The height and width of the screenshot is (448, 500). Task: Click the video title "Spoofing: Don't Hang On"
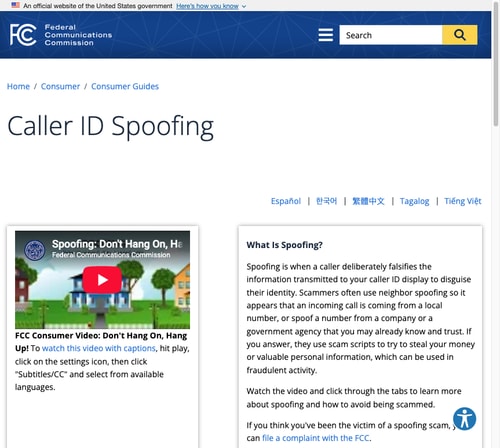pyautogui.click(x=117, y=244)
